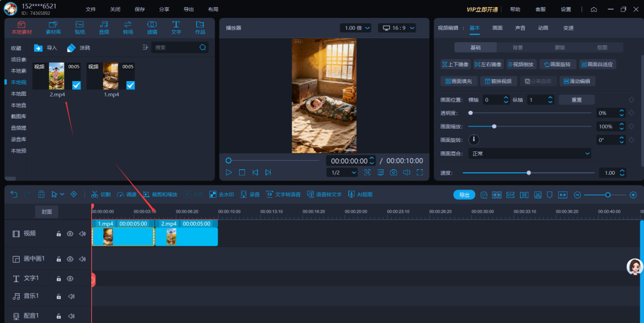Zoom in timeline with plus icon

(x=633, y=195)
